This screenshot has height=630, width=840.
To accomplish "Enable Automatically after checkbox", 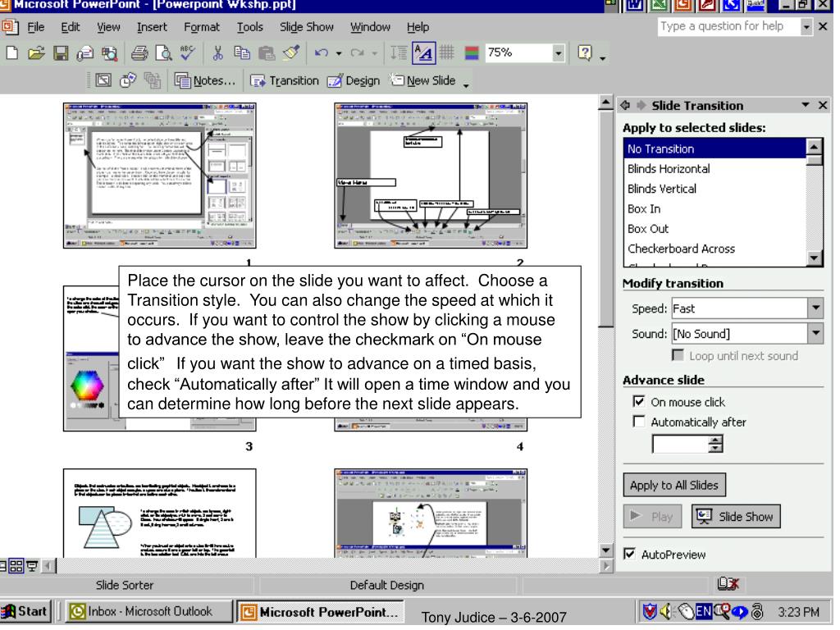I will pyautogui.click(x=638, y=421).
